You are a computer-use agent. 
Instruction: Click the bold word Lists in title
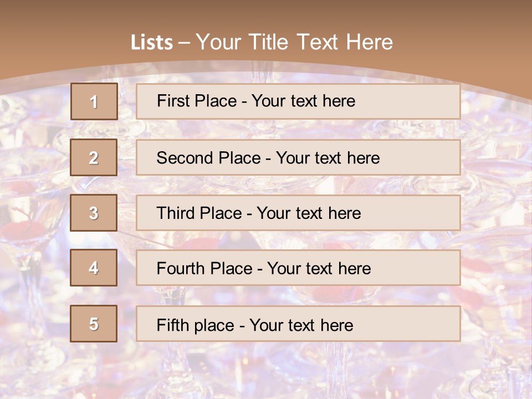152,43
